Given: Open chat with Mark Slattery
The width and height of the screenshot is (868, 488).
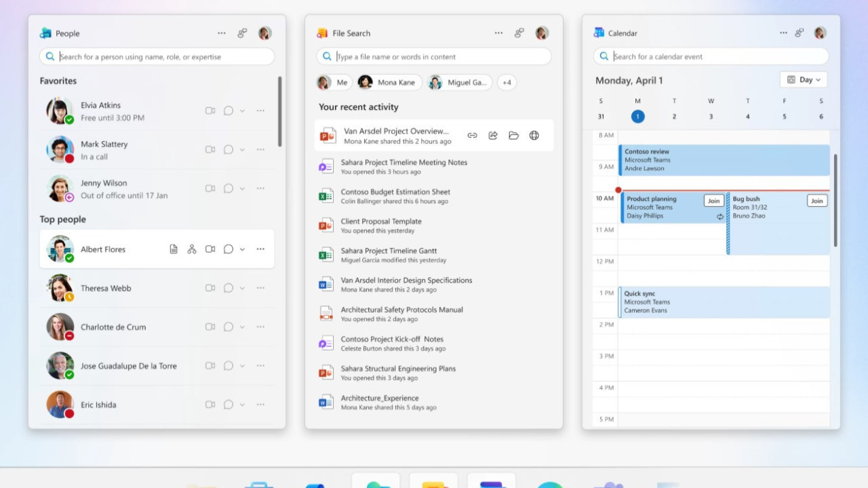Looking at the screenshot, I should pyautogui.click(x=229, y=150).
